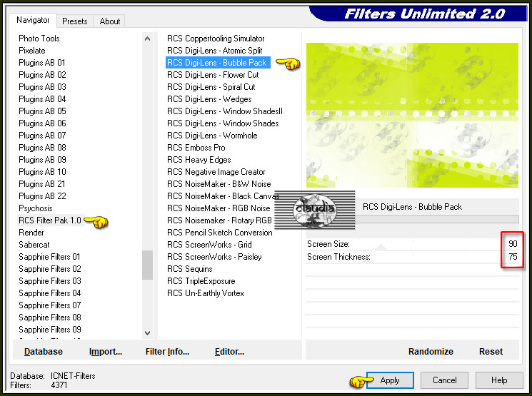This screenshot has height=396, width=532.
Task: Select Plugins AB 10 category
Action: coord(42,172)
